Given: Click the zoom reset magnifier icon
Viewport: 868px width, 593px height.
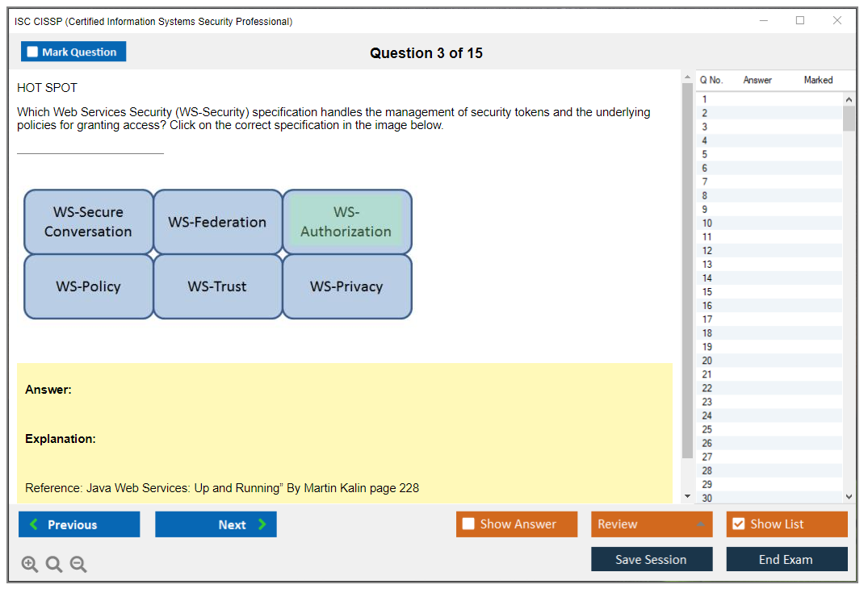Looking at the screenshot, I should tap(54, 565).
